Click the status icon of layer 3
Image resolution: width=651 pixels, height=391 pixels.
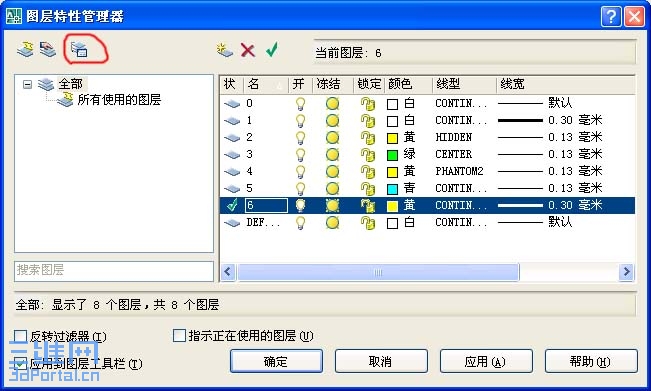232,154
